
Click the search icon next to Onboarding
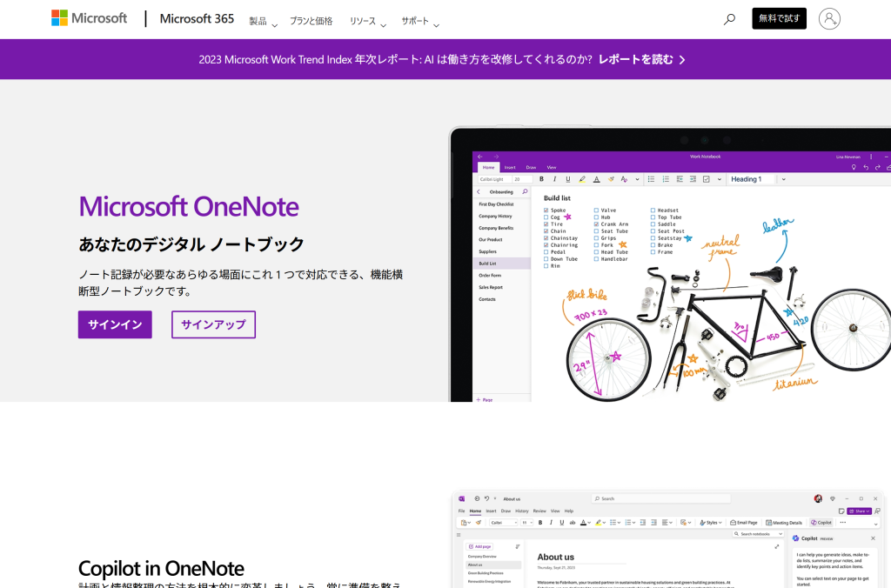[525, 191]
